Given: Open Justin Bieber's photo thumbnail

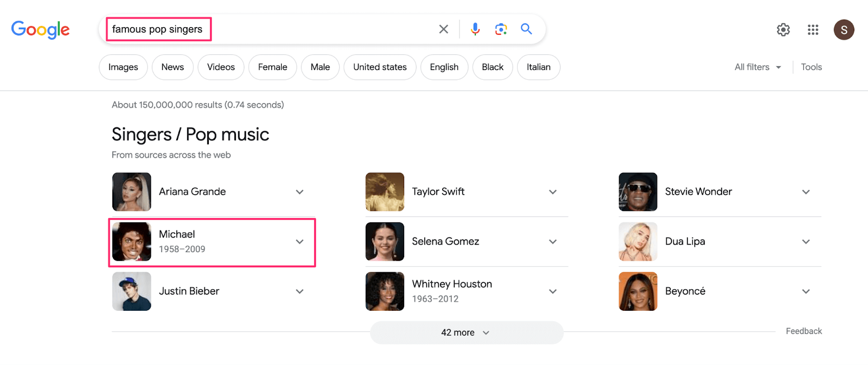Looking at the screenshot, I should [132, 291].
